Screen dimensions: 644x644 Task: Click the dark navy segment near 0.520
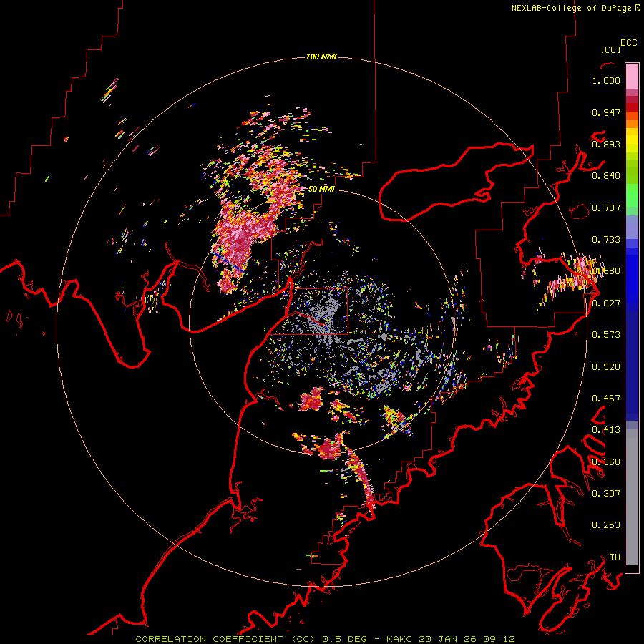632,361
